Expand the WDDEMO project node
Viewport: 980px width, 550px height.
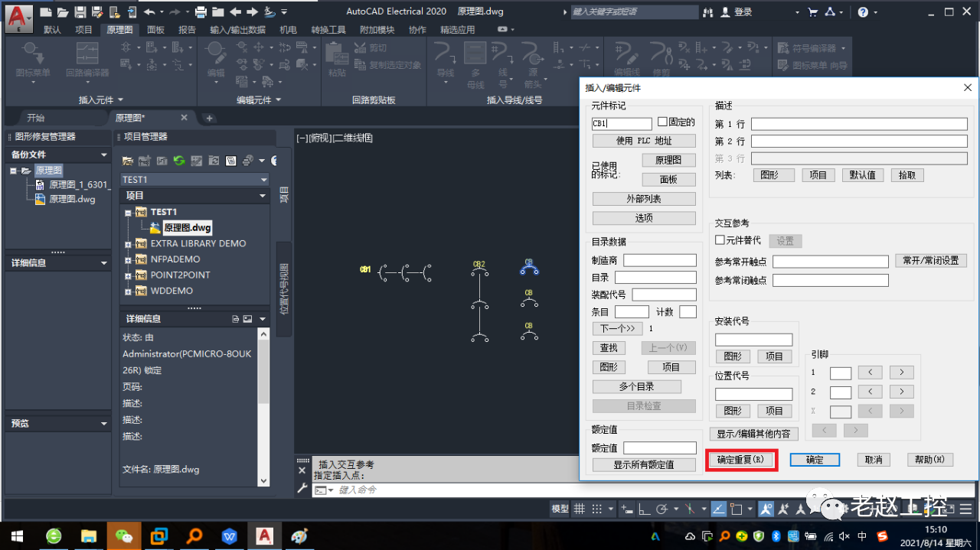pyautogui.click(x=129, y=291)
